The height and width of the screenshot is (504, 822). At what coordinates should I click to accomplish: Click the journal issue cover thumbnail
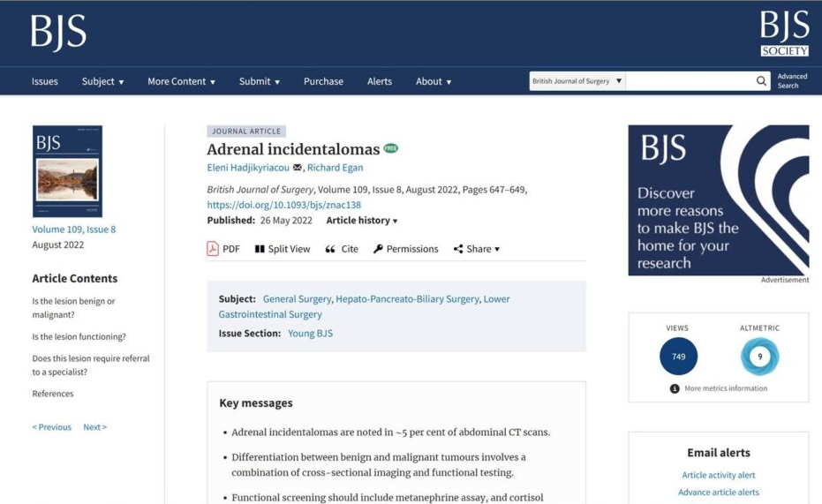click(67, 171)
